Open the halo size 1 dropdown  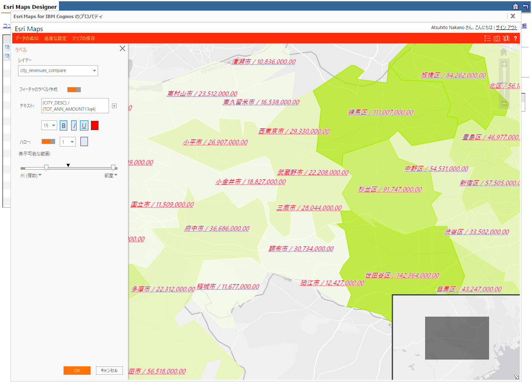(x=67, y=142)
